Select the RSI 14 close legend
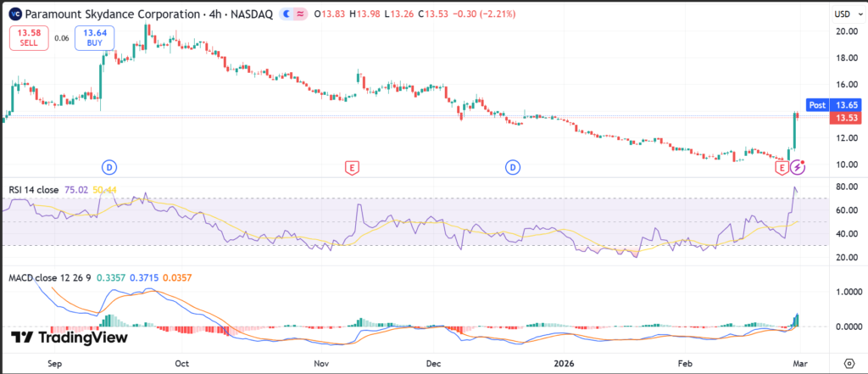 point(34,189)
